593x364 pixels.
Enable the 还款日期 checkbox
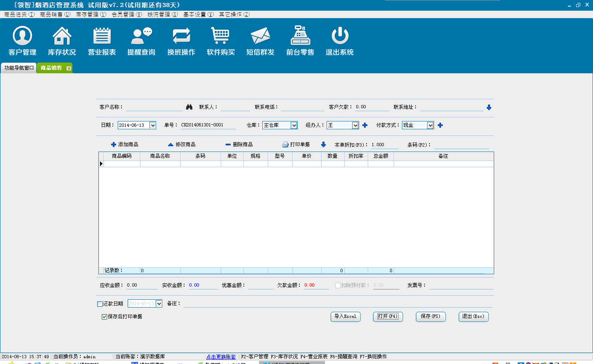[100, 304]
